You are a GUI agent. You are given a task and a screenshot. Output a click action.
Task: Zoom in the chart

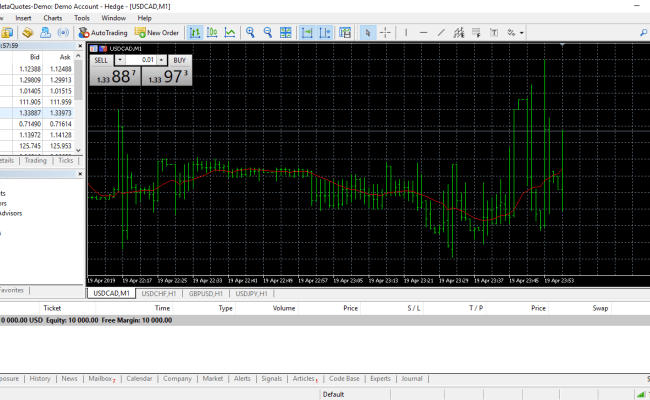250,32
